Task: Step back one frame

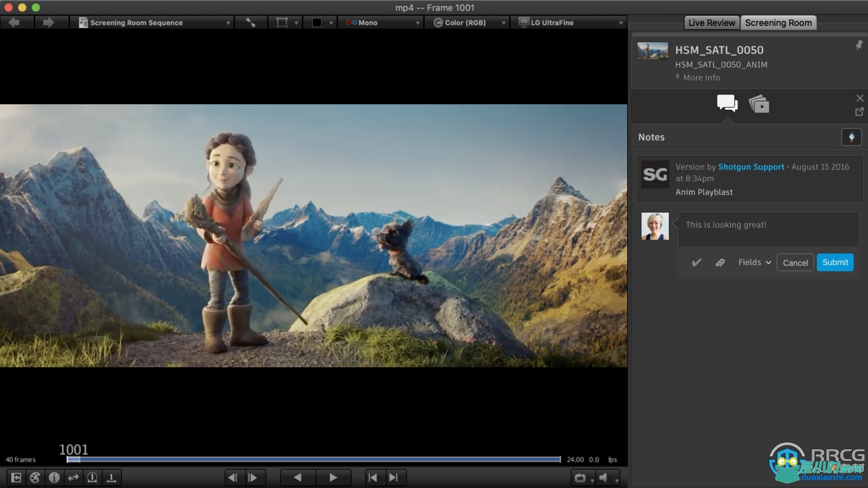Action: [x=233, y=477]
